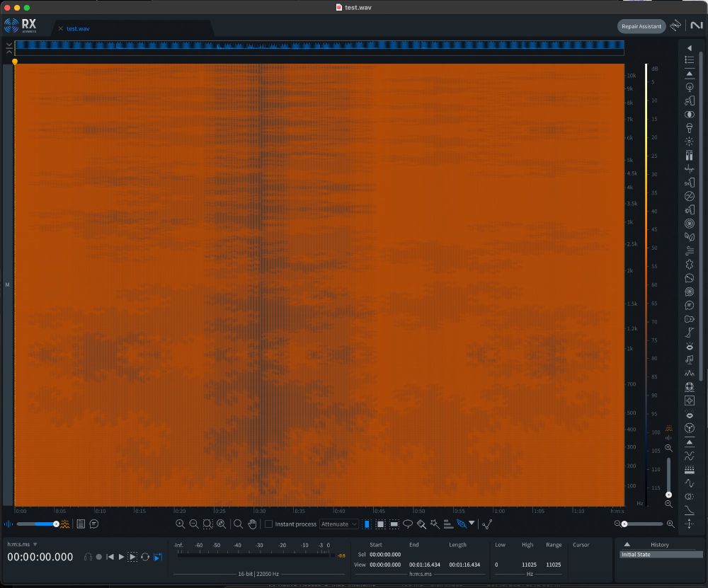Viewport: 708px width, 588px height.
Task: Enable the Instant process checkbox
Action: click(x=268, y=524)
